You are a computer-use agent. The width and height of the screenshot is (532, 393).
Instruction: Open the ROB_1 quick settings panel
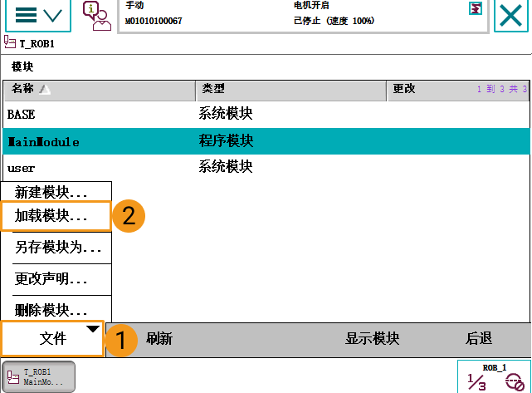(494, 376)
